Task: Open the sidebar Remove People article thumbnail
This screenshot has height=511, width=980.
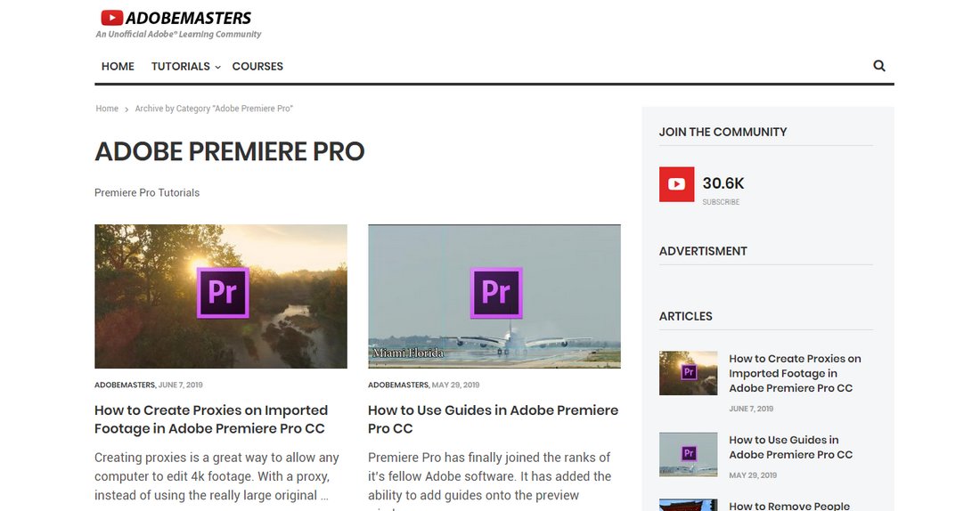Action: click(x=688, y=505)
